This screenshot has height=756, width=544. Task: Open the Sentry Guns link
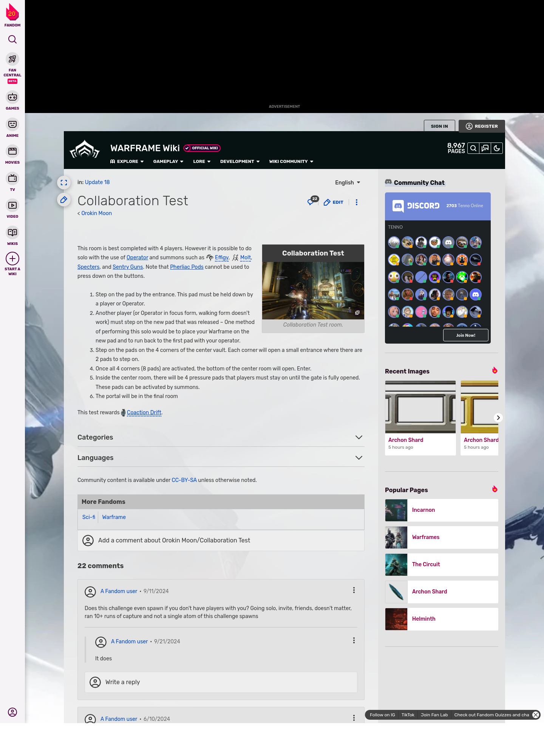(x=128, y=267)
